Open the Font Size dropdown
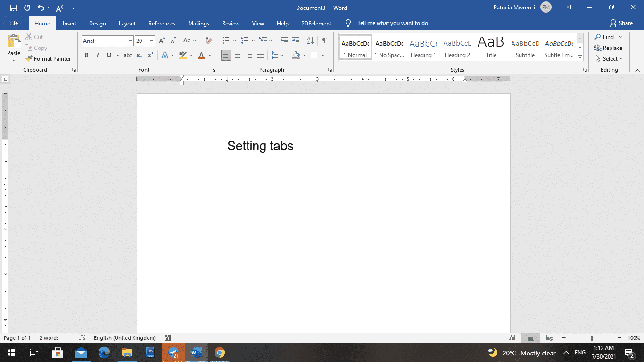The width and height of the screenshot is (644, 362). (x=151, y=41)
